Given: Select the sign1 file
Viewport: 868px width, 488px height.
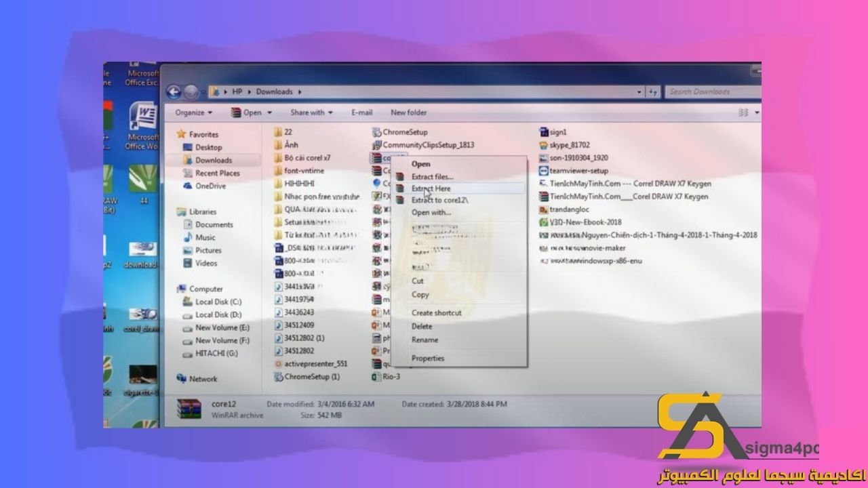Looking at the screenshot, I should (553, 132).
